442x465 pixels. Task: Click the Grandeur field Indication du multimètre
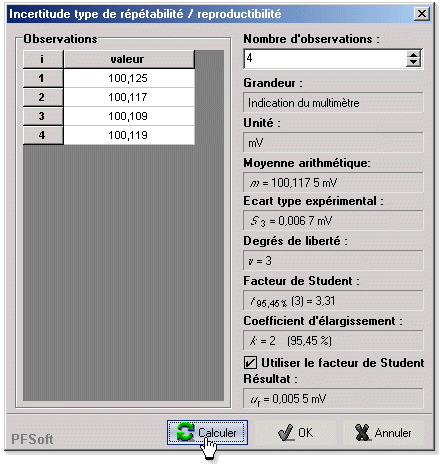pos(333,103)
